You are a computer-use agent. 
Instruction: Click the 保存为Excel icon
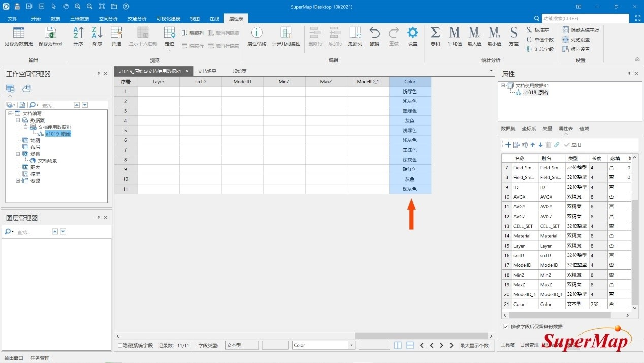[x=50, y=34]
